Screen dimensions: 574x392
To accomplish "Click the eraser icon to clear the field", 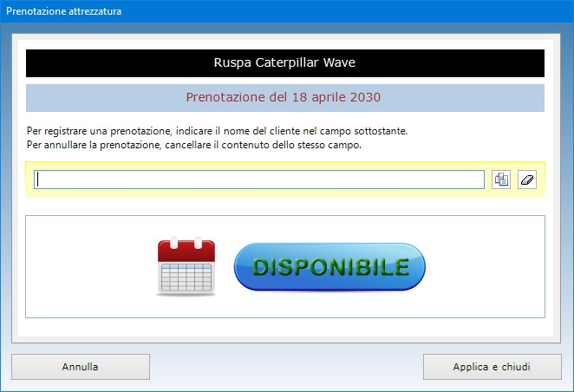I will point(527,180).
